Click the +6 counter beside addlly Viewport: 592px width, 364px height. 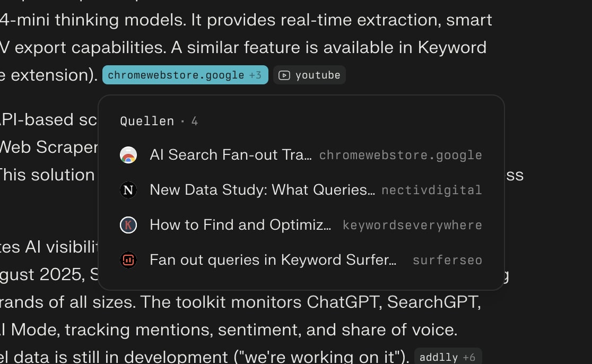click(x=469, y=357)
